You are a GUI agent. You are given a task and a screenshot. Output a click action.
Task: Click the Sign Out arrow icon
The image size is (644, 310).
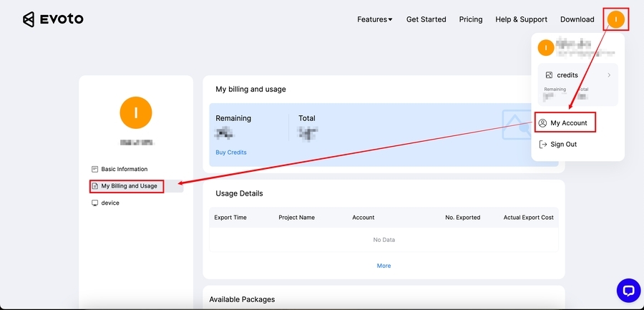click(x=542, y=144)
